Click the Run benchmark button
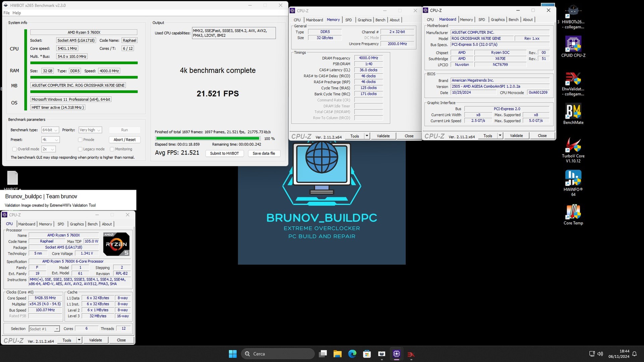 (x=124, y=130)
